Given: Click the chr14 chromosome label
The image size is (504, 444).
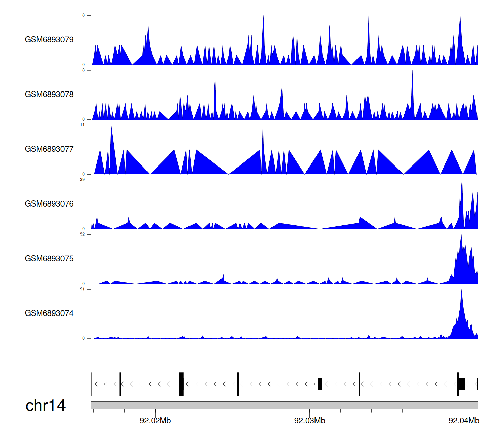Looking at the screenshot, I should pyautogui.click(x=45, y=405).
